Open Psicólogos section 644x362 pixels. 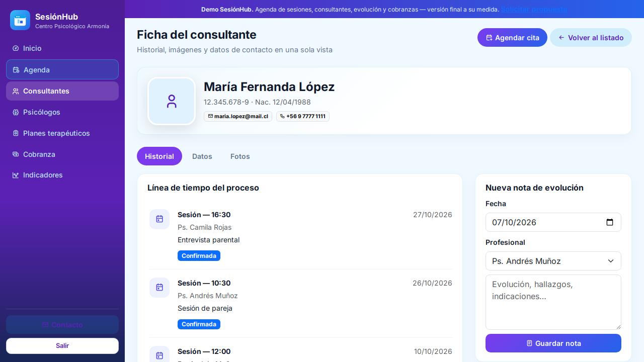62,112
